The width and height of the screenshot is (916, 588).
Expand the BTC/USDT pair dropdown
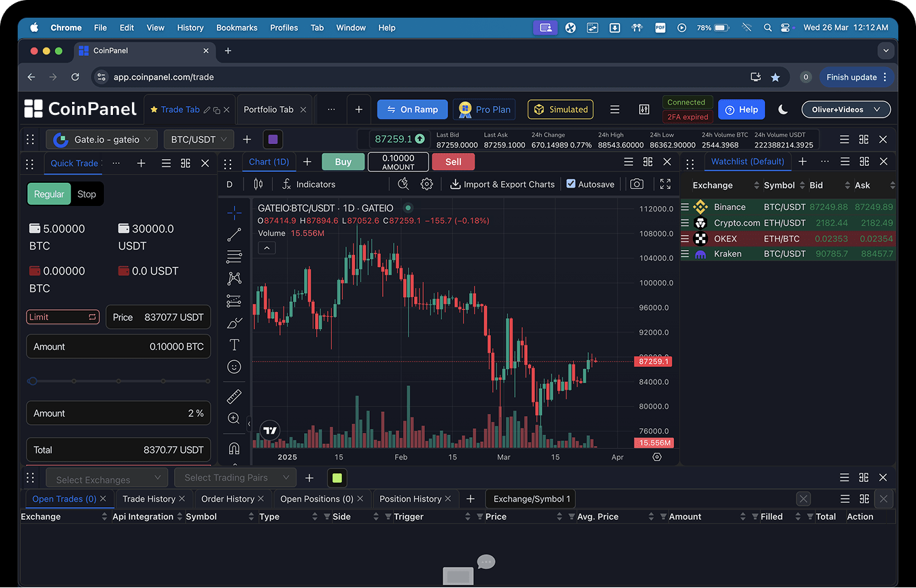(199, 139)
